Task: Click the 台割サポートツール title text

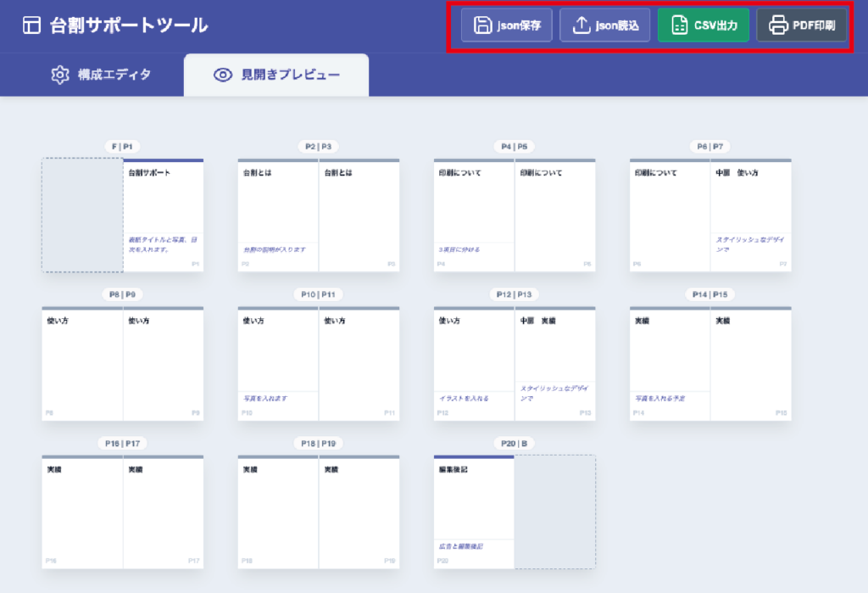Action: click(129, 25)
